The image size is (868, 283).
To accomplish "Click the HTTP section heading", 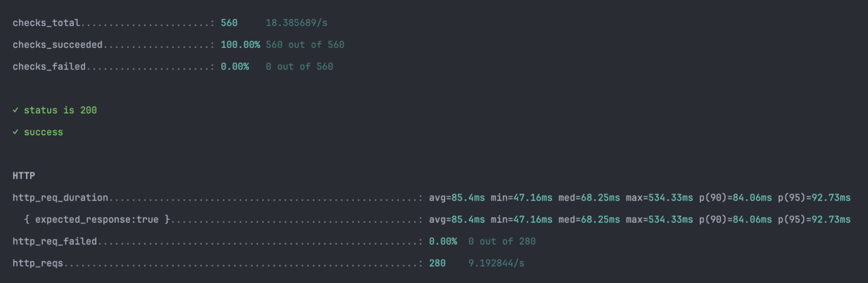I will (24, 176).
